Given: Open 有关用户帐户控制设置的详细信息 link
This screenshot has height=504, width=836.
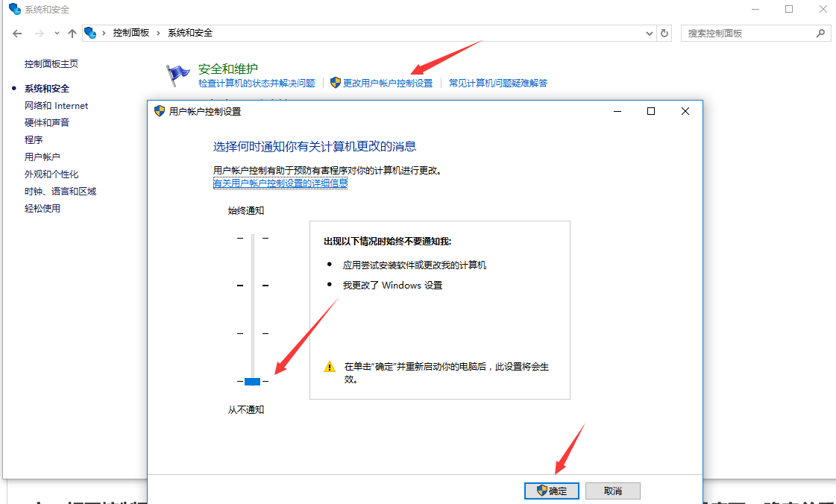Looking at the screenshot, I should click(x=280, y=183).
